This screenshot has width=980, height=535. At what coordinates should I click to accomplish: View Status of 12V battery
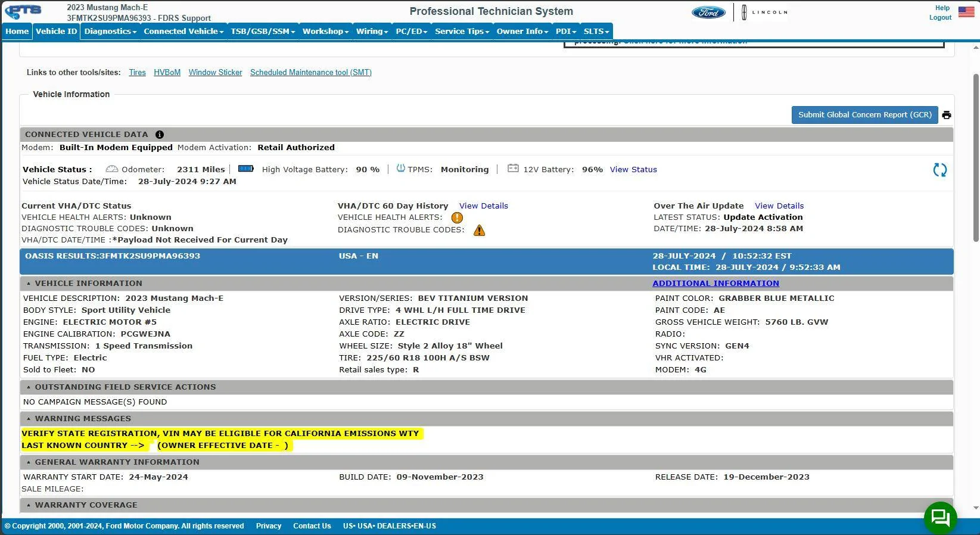(633, 170)
